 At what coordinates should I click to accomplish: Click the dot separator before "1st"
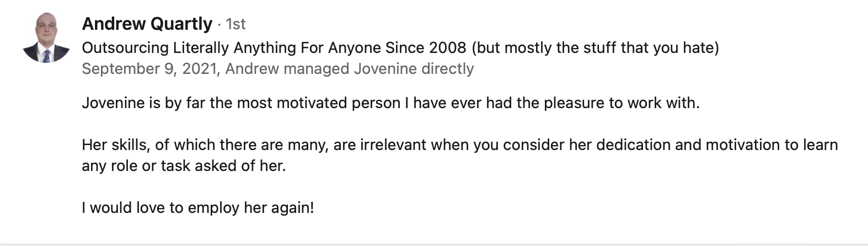click(x=219, y=24)
